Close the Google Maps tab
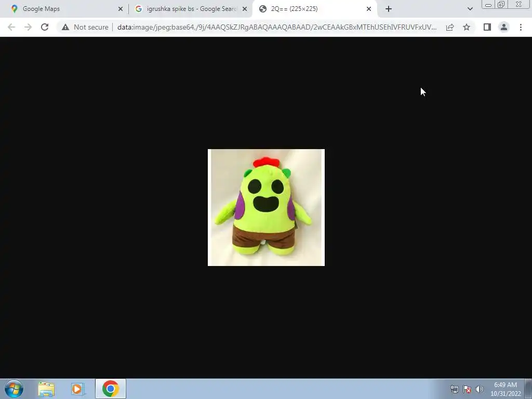 [x=121, y=9]
